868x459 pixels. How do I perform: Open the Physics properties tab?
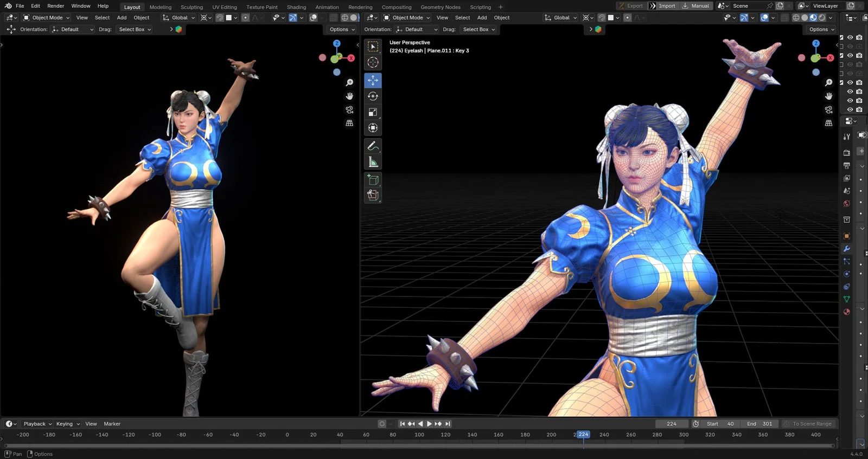[x=846, y=274]
